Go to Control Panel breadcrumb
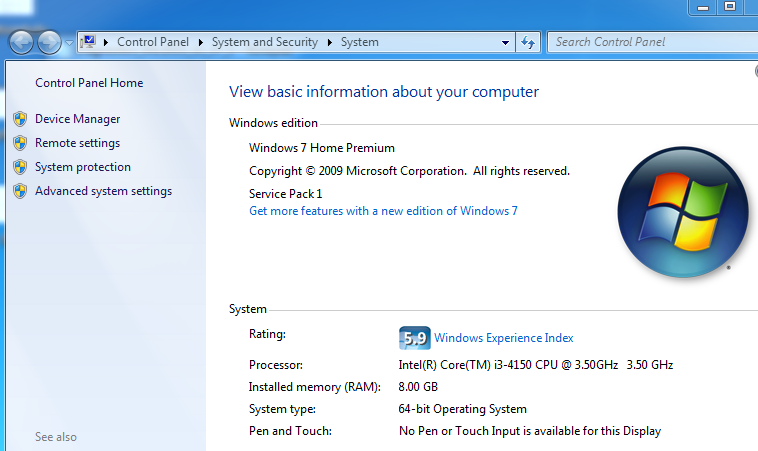This screenshot has height=451, width=758. [153, 42]
